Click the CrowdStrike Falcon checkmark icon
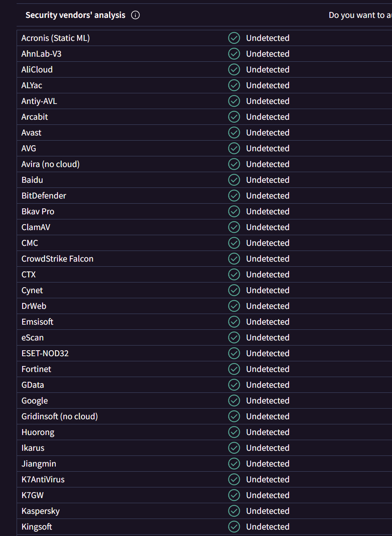Image resolution: width=392 pixels, height=536 pixels. [234, 259]
